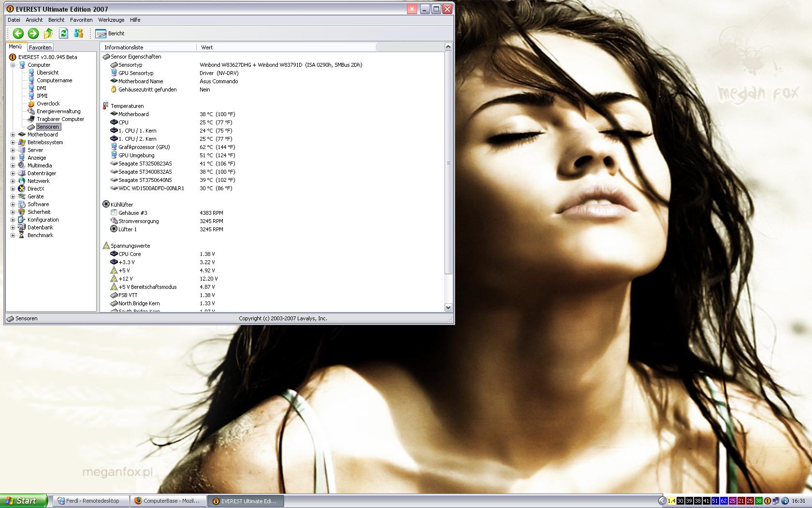Open the Hilfe menu
Viewport: 812px width, 508px height.
pyautogui.click(x=135, y=20)
